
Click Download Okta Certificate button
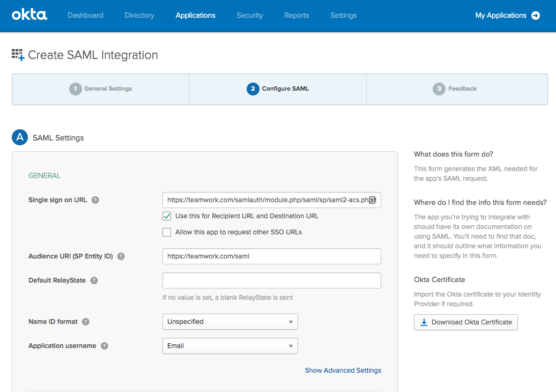465,322
